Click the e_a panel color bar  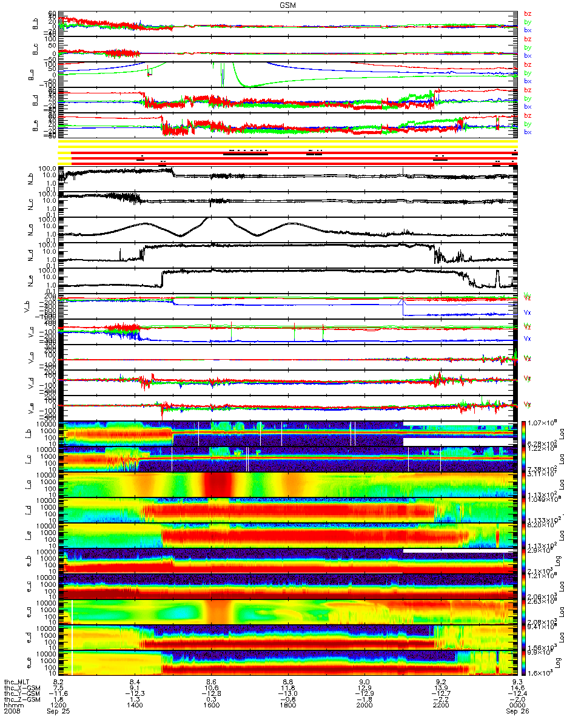coord(525,613)
